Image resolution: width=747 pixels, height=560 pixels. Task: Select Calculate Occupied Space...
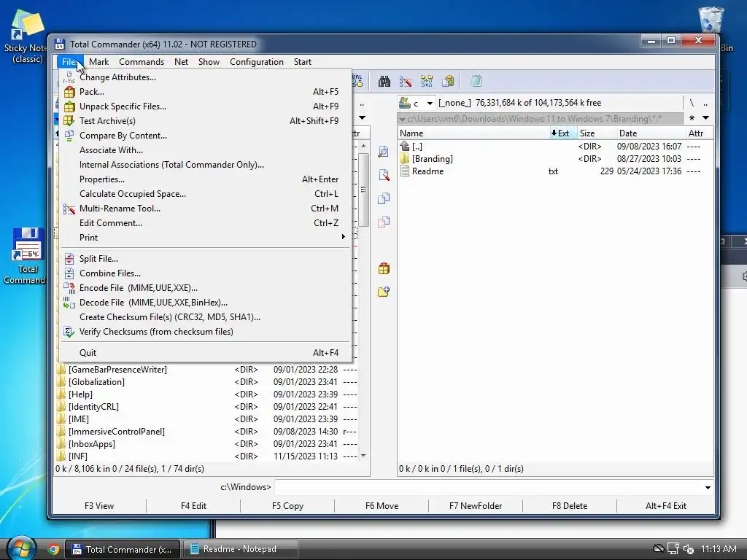(205, 194)
